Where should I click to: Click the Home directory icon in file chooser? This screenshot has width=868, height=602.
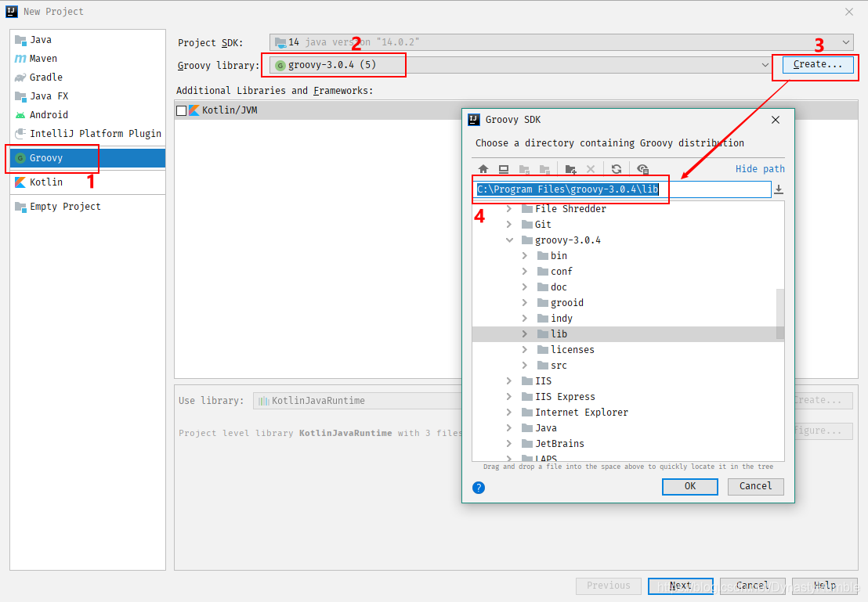point(483,168)
